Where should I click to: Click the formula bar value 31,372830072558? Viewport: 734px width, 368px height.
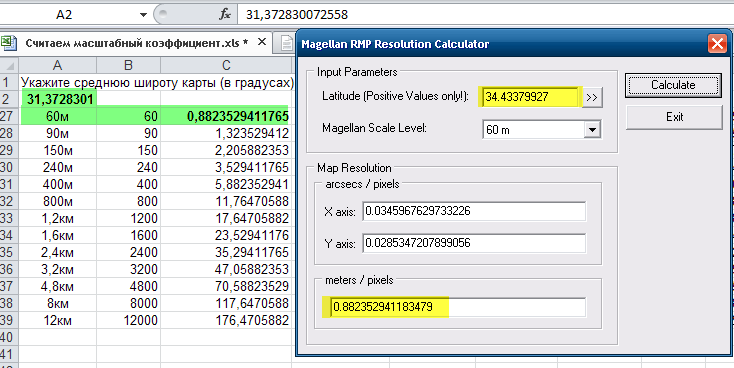pyautogui.click(x=297, y=15)
